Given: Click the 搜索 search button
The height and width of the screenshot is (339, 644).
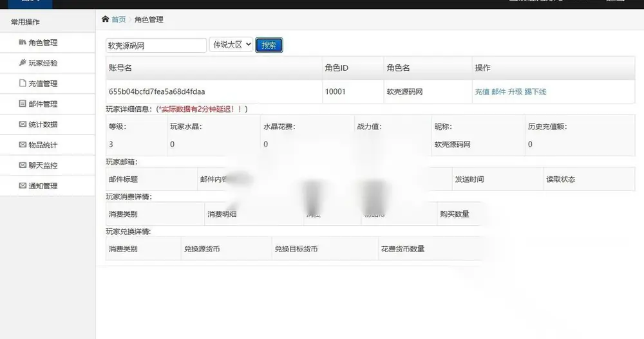Looking at the screenshot, I should tap(269, 45).
